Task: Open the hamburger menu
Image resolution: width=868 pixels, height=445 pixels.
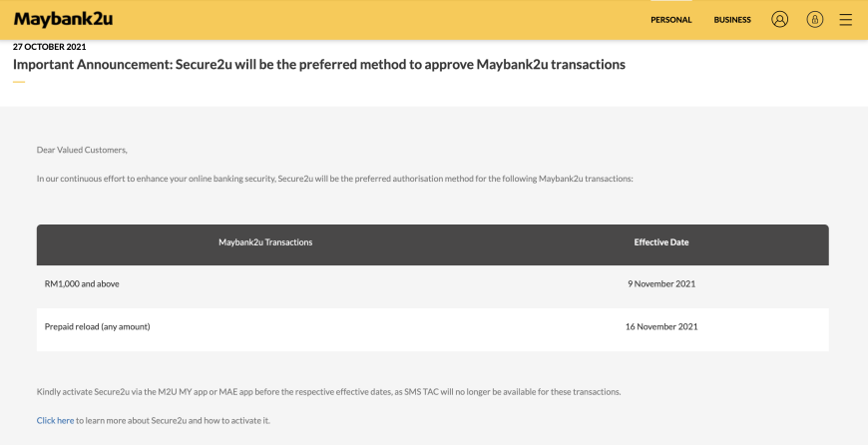Action: [x=845, y=19]
